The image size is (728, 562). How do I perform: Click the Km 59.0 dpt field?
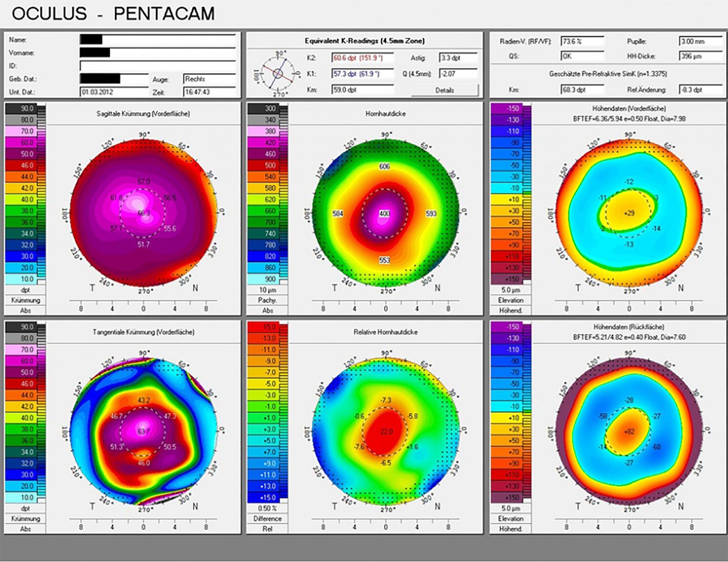pyautogui.click(x=362, y=90)
